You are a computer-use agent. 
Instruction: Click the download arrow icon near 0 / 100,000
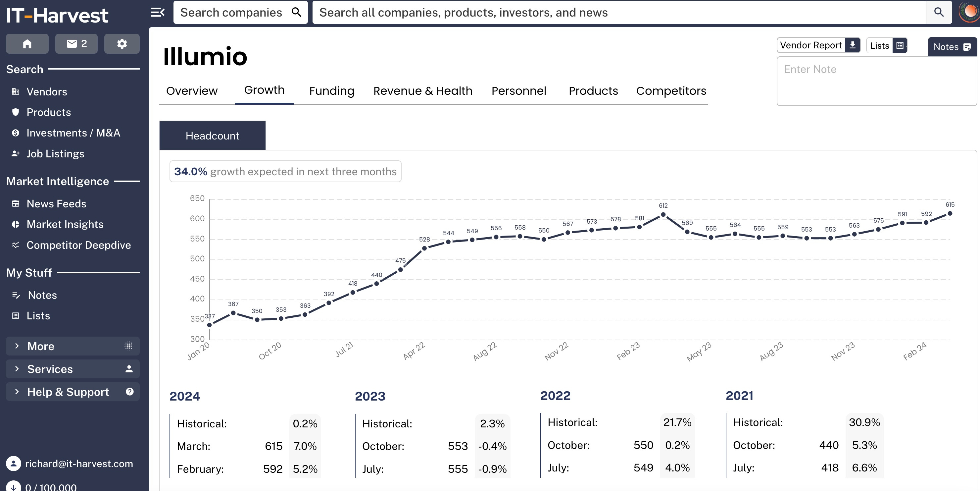[13, 487]
